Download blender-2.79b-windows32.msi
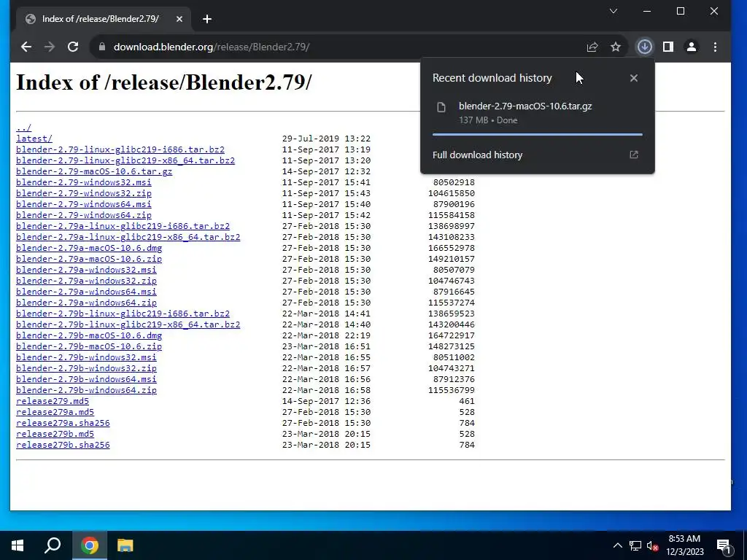This screenshot has height=560, width=747. [86, 357]
